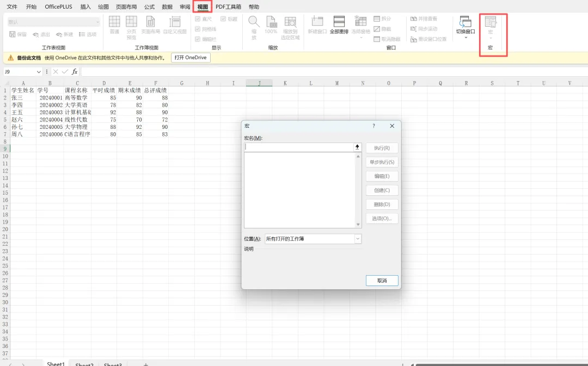
Task: Click the 取消隐藏 unhide window icon
Action: pos(377,39)
